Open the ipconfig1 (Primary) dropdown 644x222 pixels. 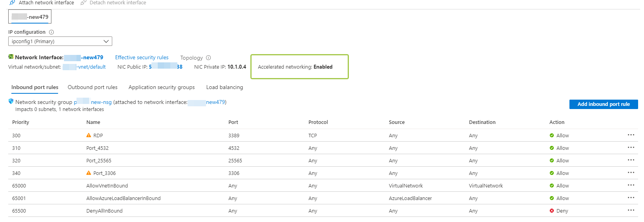[x=60, y=41]
